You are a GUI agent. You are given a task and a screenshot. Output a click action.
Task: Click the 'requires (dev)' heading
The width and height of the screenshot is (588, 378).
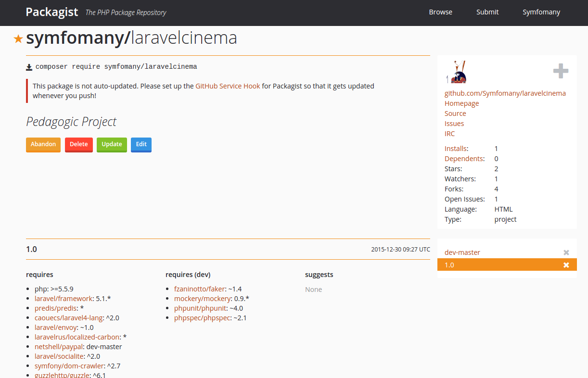click(x=188, y=275)
